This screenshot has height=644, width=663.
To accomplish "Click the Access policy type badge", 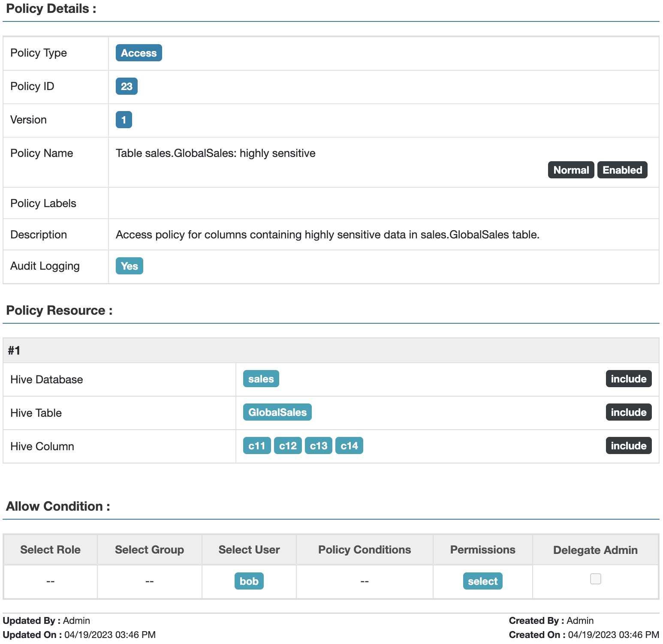I will click(x=139, y=53).
